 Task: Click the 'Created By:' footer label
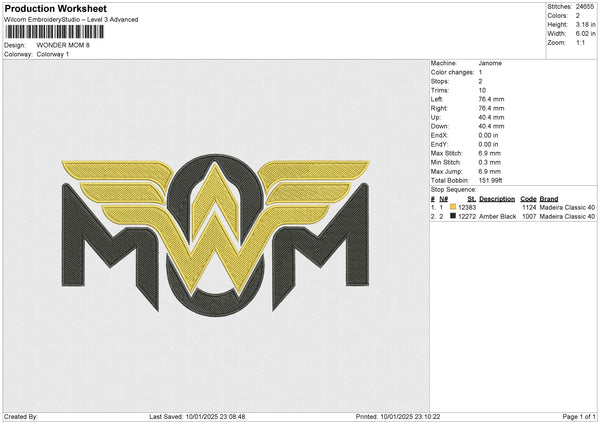pyautogui.click(x=21, y=416)
